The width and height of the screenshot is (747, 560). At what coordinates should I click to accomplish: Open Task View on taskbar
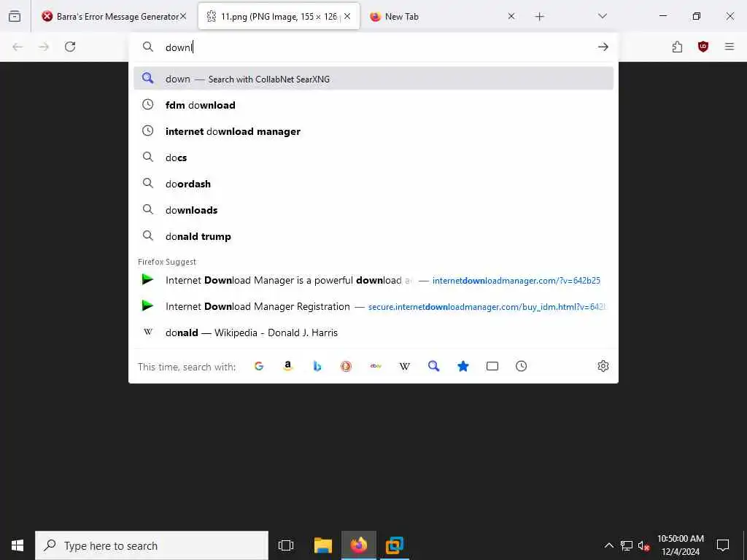pos(286,545)
